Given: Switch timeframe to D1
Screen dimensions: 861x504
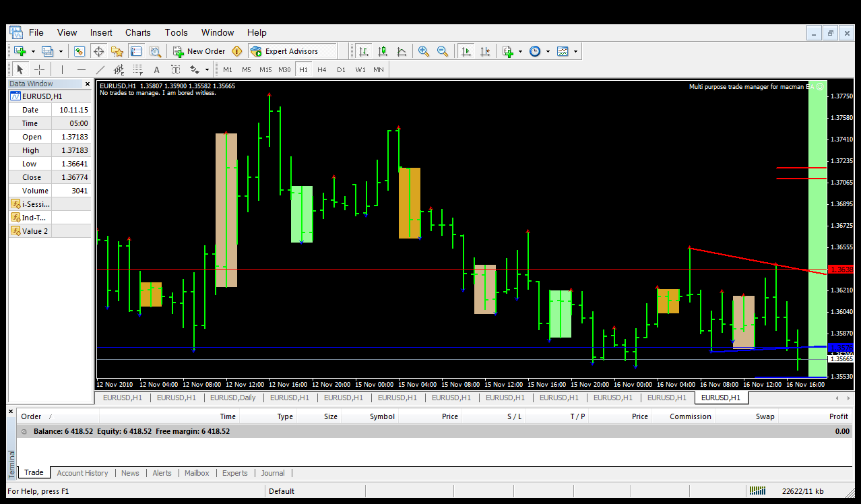Looking at the screenshot, I should 341,69.
